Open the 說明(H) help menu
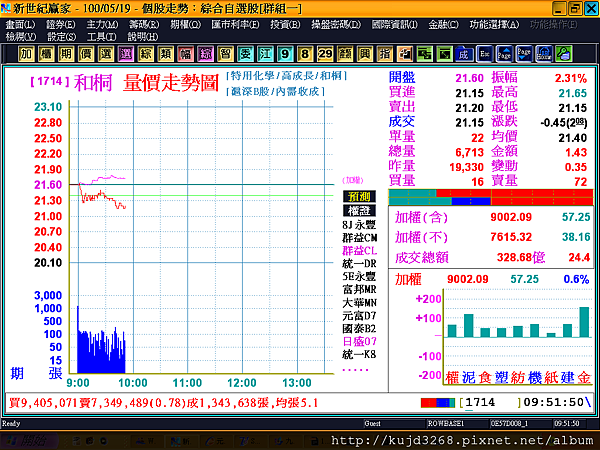The width and height of the screenshot is (600, 450). point(143,37)
